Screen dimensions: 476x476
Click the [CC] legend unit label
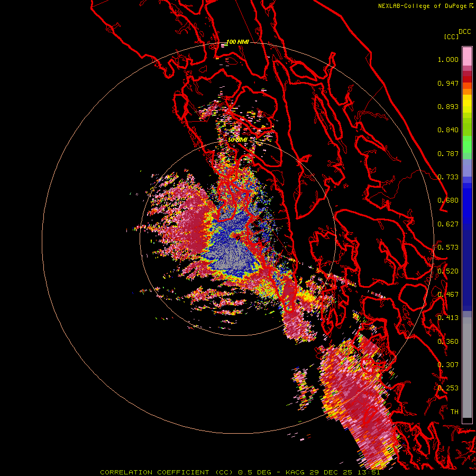point(451,36)
